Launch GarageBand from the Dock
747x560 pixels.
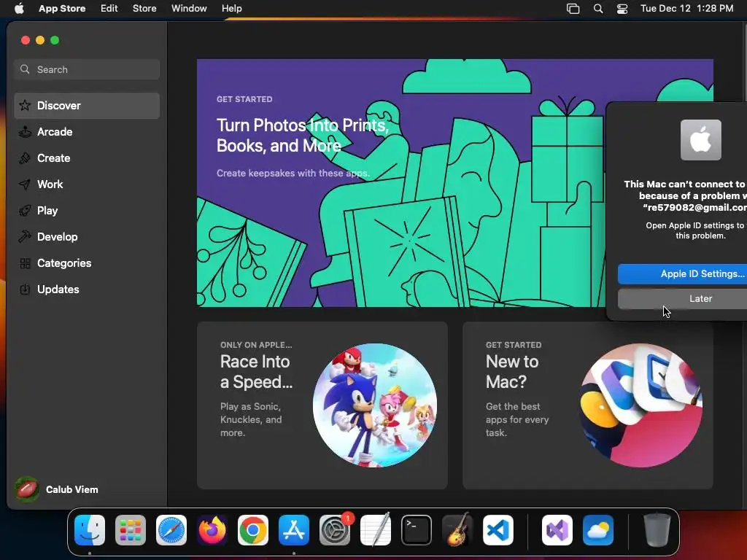pyautogui.click(x=457, y=530)
